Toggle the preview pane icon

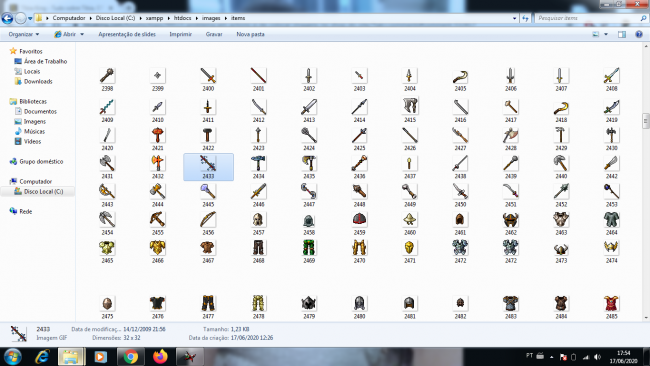coord(622,34)
